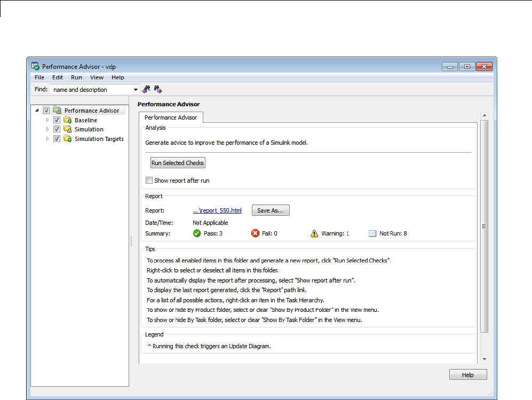The image size is (532, 400).
Task: Click the green Pass status icon
Action: (x=197, y=233)
